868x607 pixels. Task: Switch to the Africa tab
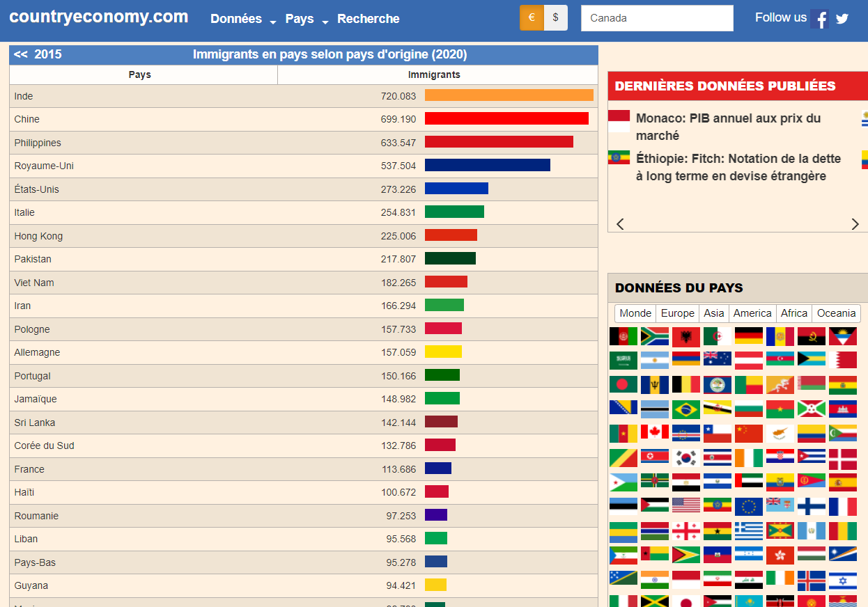coord(793,313)
